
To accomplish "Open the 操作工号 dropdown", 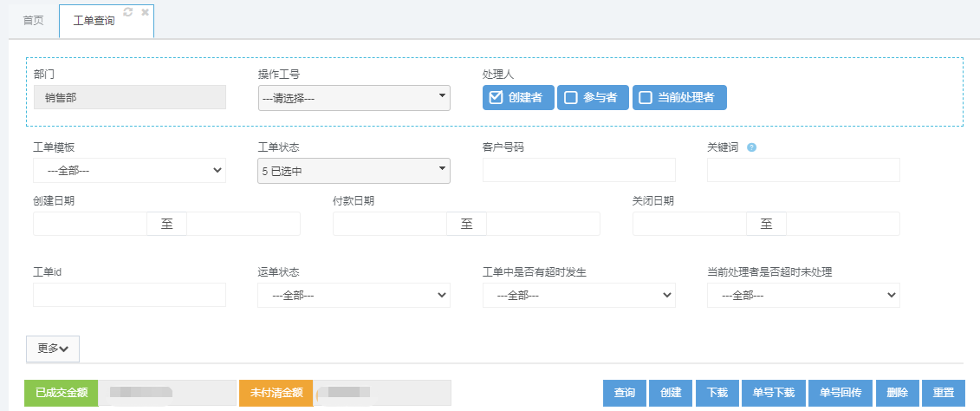I will coord(354,98).
